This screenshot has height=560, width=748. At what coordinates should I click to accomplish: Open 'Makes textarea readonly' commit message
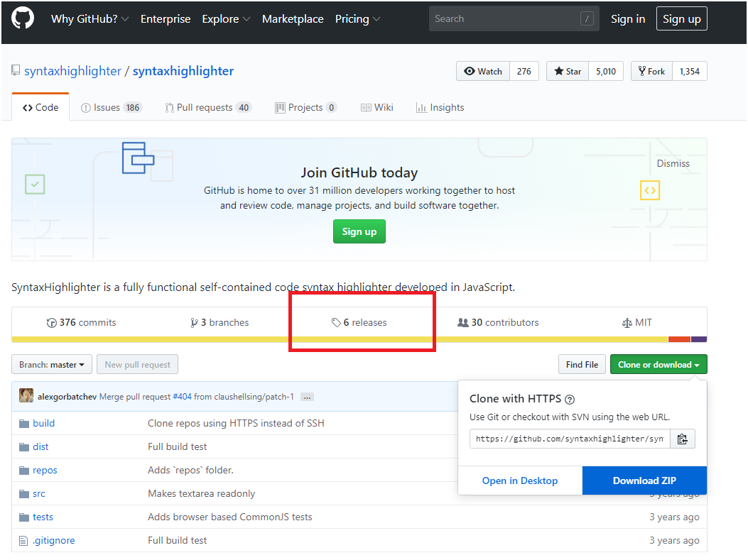(201, 493)
